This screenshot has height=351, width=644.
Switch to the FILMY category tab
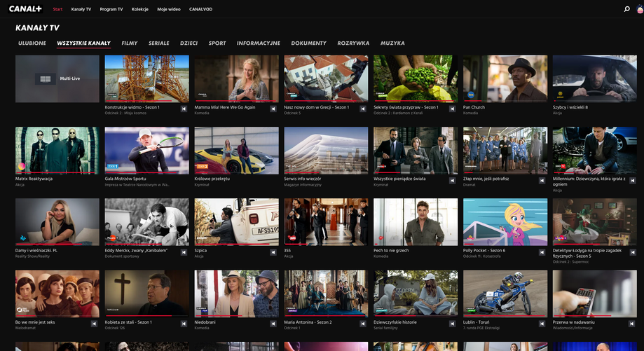(x=129, y=43)
